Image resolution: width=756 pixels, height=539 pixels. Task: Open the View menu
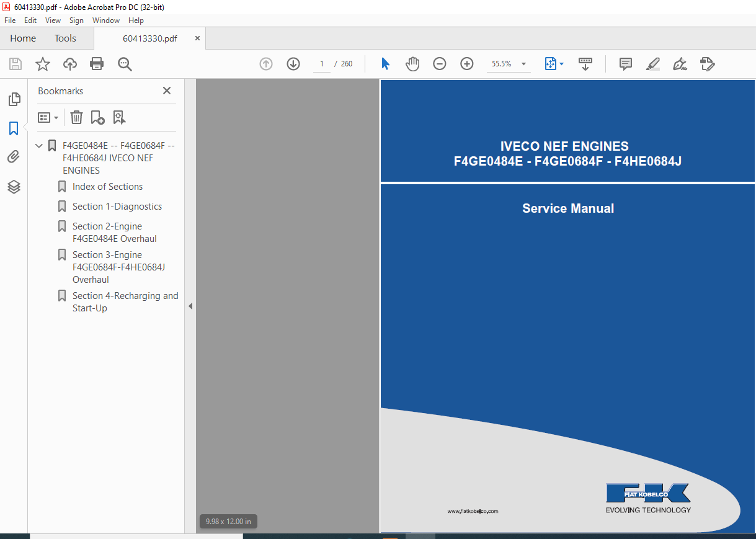[x=53, y=20]
